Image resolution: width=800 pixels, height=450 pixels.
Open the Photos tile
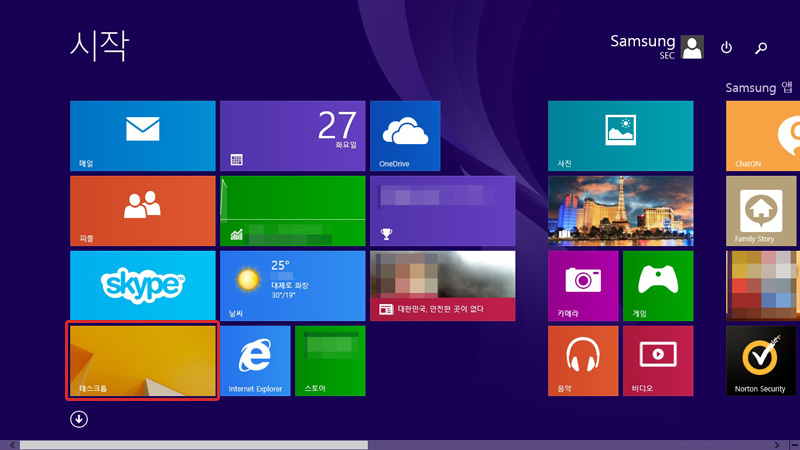pos(620,136)
